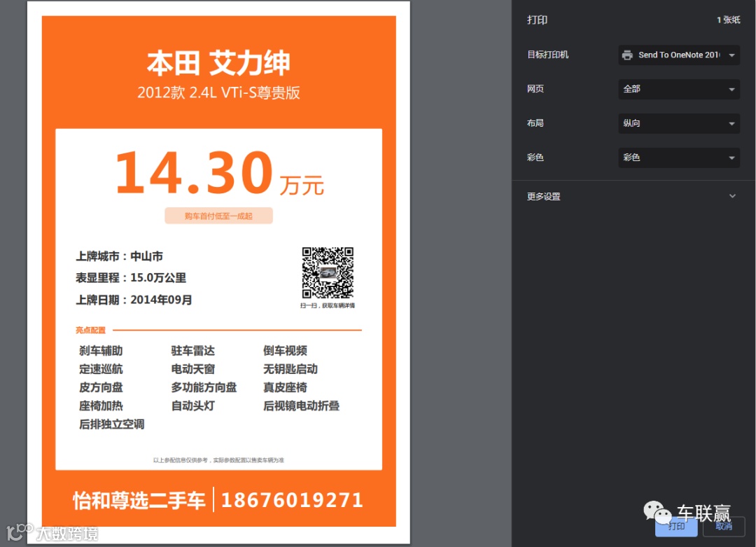Click the 布局 label
This screenshot has width=756, height=547.
coord(535,123)
